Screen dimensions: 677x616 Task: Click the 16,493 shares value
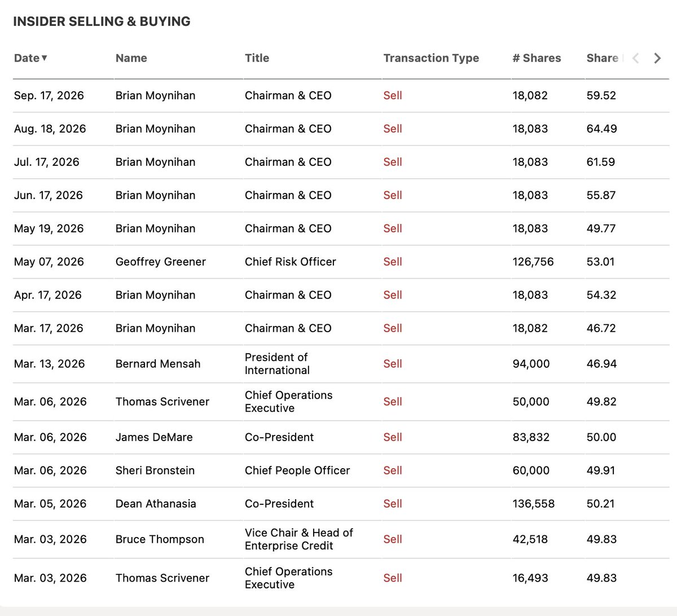[530, 578]
